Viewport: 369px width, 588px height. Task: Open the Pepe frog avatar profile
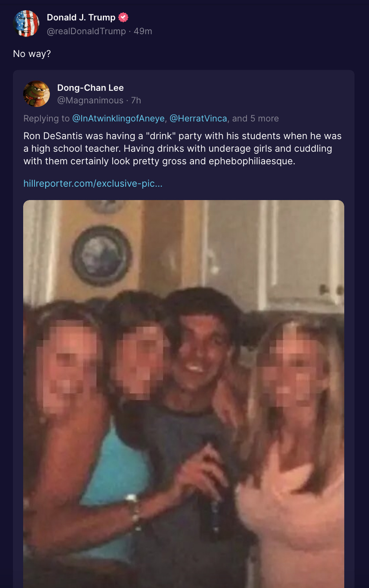pos(37,94)
